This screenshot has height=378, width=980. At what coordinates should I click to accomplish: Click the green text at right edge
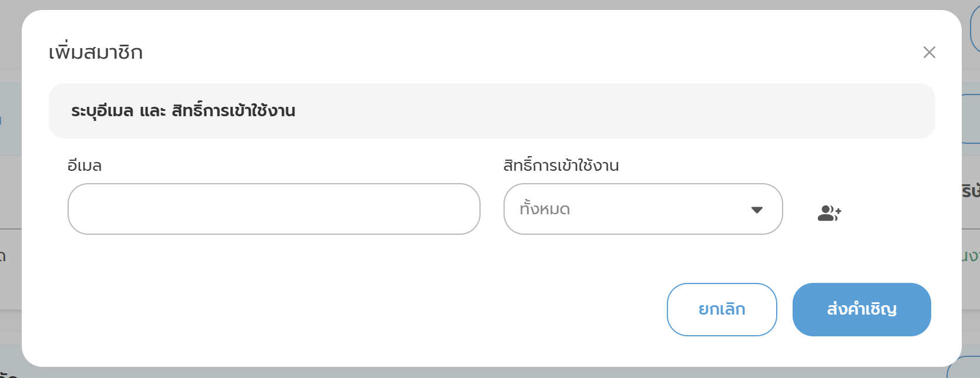tap(971, 256)
